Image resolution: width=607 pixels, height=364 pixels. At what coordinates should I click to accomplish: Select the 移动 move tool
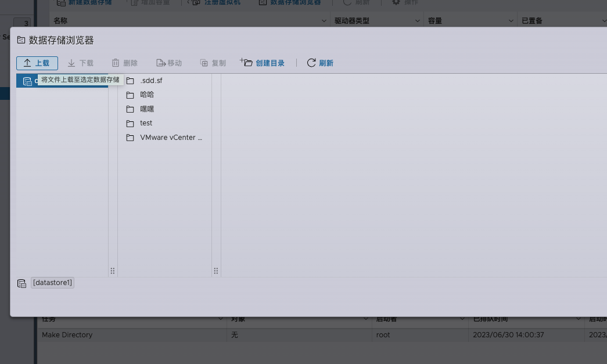click(168, 63)
